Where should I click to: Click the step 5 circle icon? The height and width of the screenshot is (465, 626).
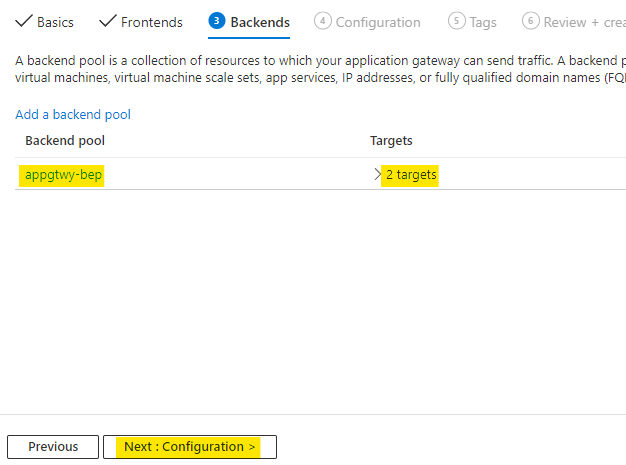pos(456,21)
